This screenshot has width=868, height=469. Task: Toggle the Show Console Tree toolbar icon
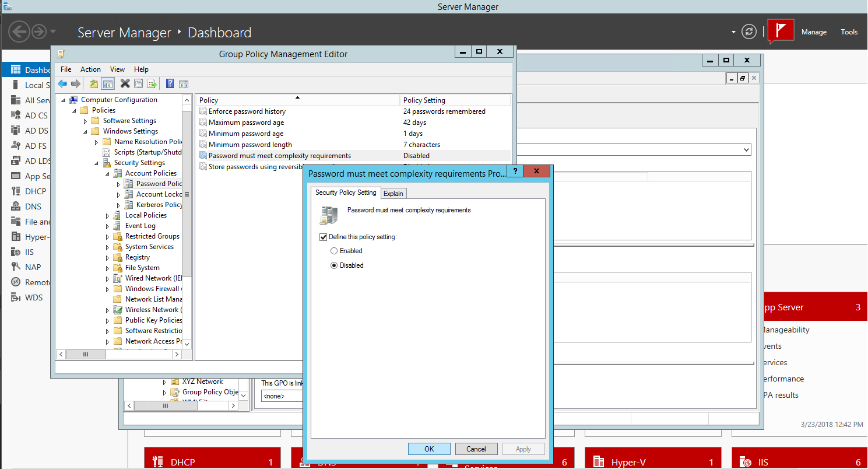[107, 83]
